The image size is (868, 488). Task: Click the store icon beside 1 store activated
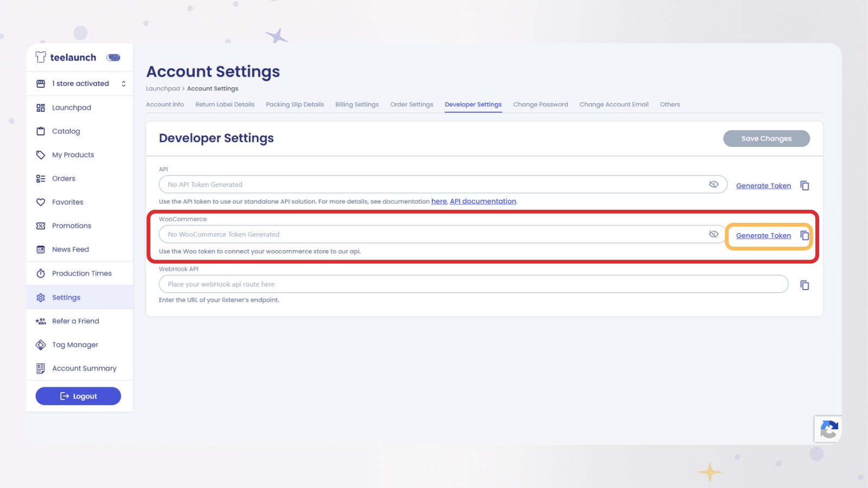coord(41,84)
